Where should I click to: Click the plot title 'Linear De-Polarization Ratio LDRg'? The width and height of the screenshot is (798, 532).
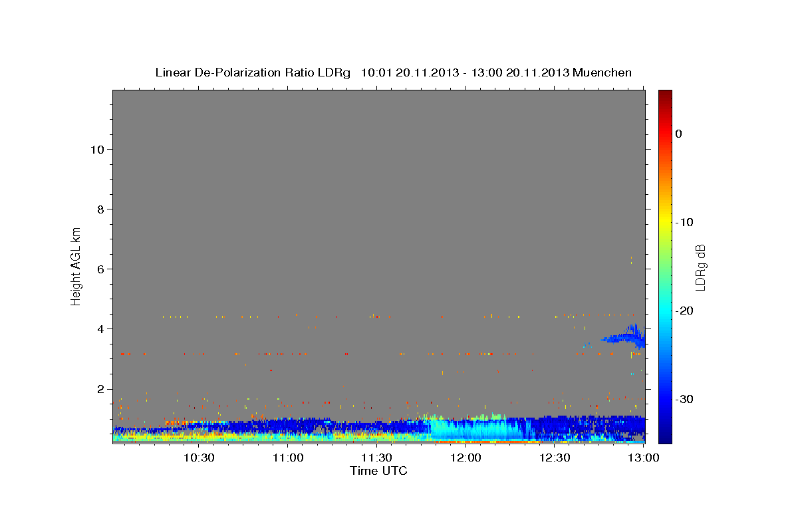(x=253, y=72)
